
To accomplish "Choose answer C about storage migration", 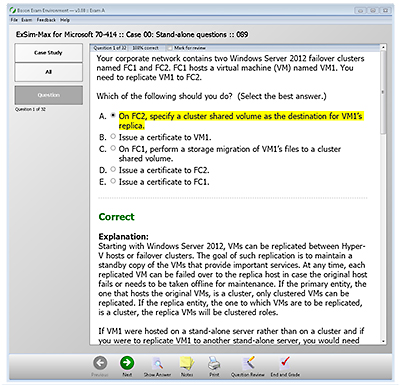I will [113, 148].
